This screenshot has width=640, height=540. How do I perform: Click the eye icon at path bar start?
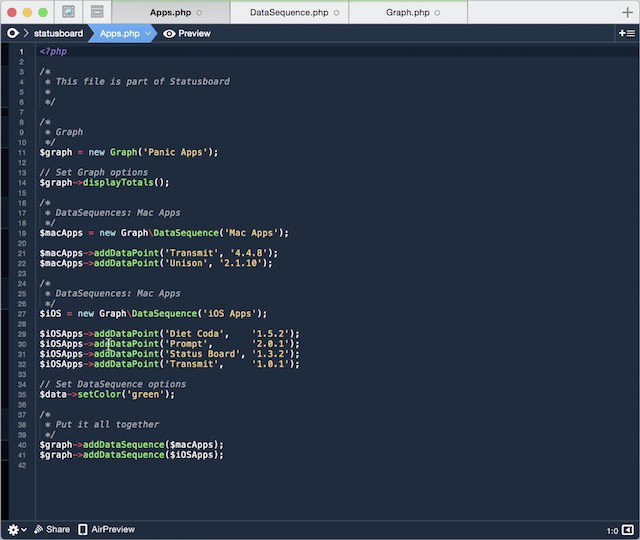click(x=13, y=33)
